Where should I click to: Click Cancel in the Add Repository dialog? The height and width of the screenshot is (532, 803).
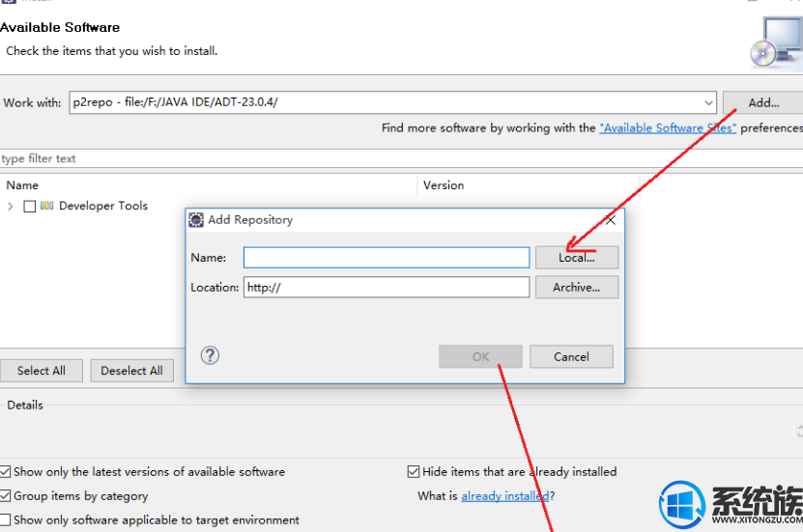(x=571, y=356)
